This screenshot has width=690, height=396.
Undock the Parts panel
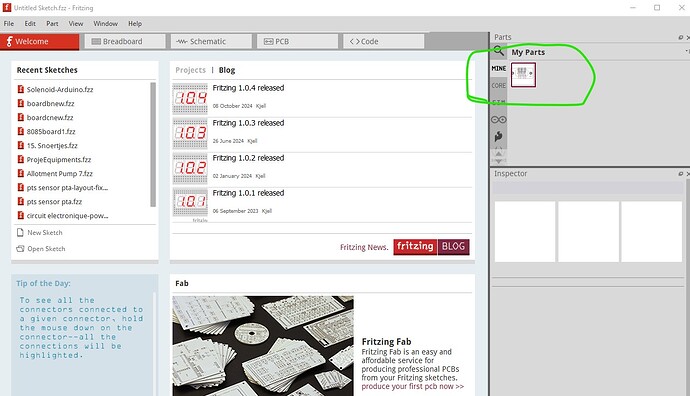680,37
